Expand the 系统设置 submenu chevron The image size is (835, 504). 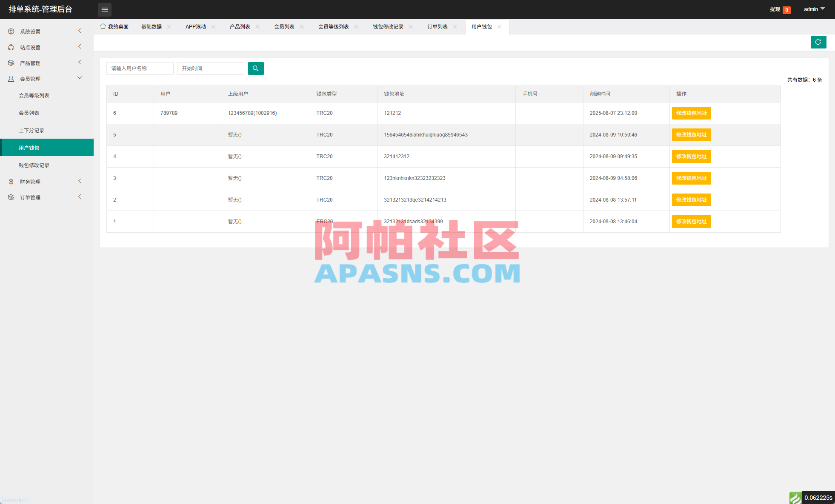click(x=80, y=31)
